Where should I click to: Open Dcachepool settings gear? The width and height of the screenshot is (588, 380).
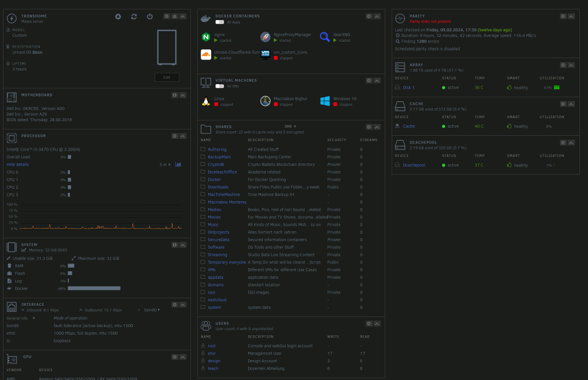tap(563, 143)
